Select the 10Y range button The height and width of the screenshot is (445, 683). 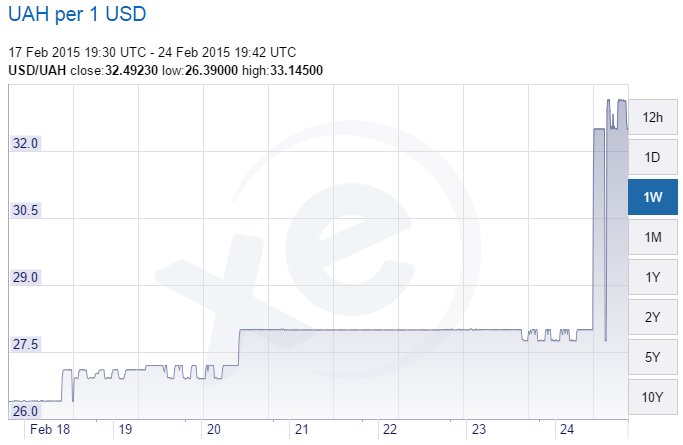653,397
